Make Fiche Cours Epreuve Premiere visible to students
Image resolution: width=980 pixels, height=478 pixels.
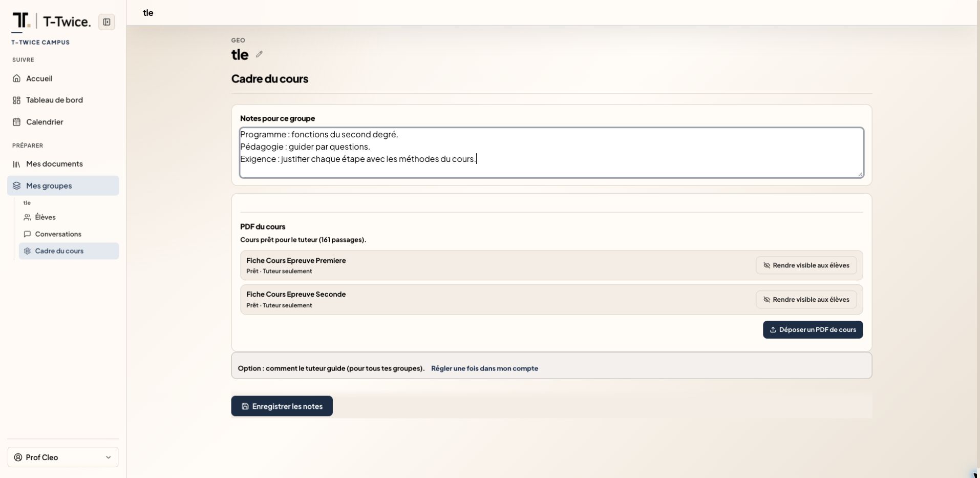(x=806, y=265)
